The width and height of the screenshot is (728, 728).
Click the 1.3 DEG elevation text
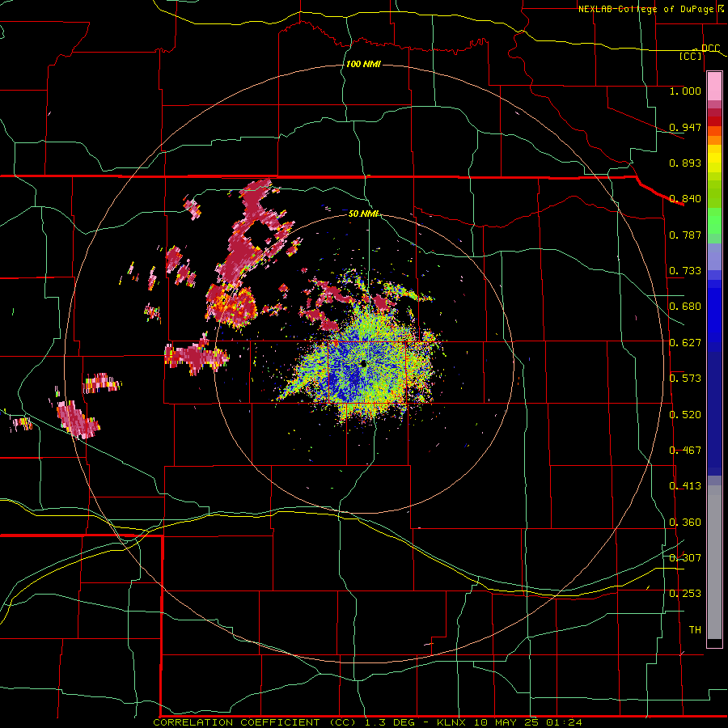click(x=390, y=722)
